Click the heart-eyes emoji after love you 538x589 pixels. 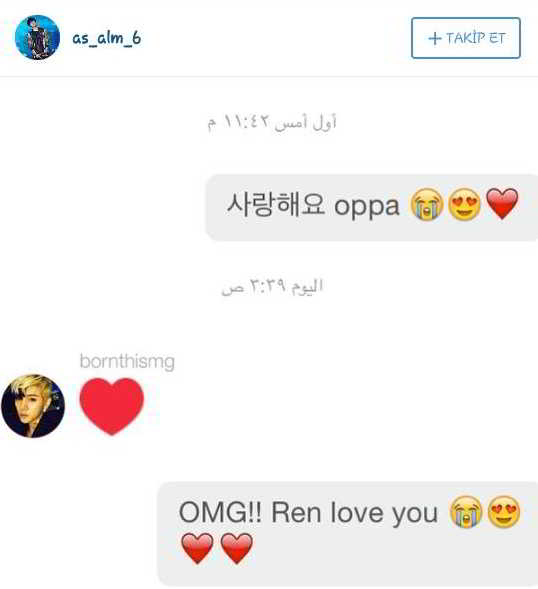pos(504,512)
